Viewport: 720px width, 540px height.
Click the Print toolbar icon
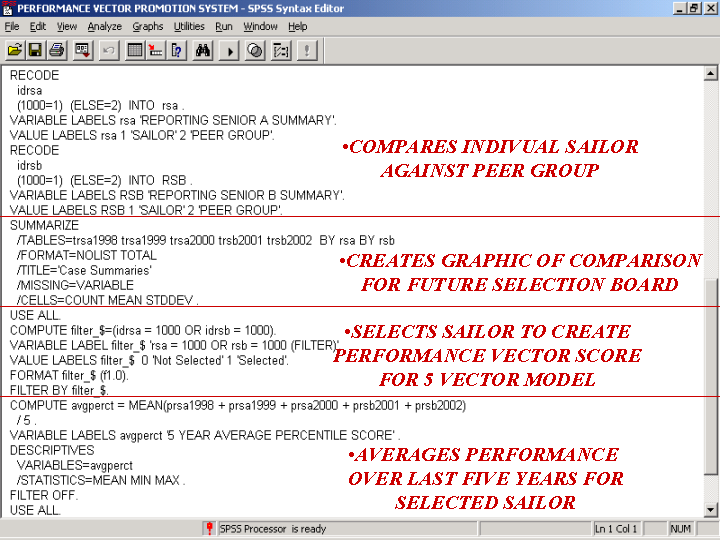pyautogui.click(x=56, y=50)
